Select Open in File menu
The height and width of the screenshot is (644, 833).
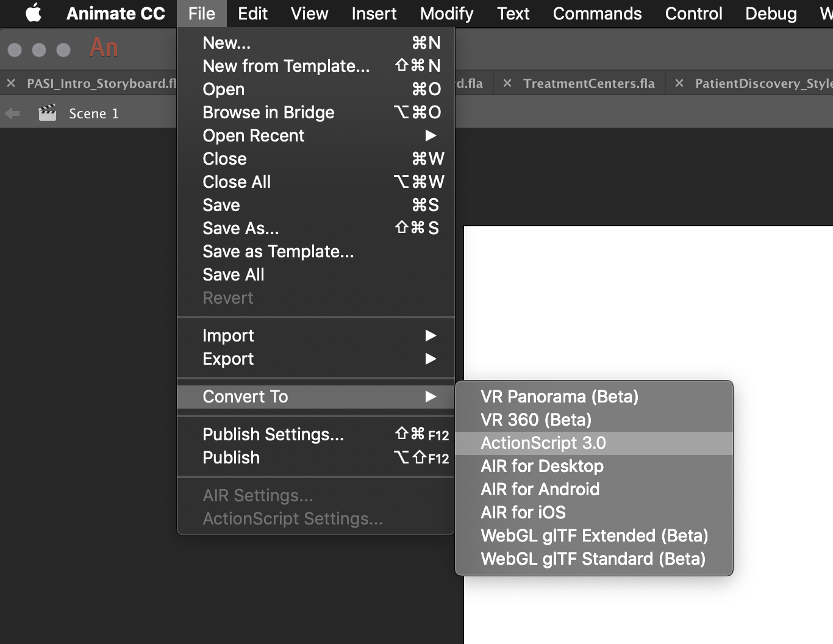pyautogui.click(x=316, y=89)
